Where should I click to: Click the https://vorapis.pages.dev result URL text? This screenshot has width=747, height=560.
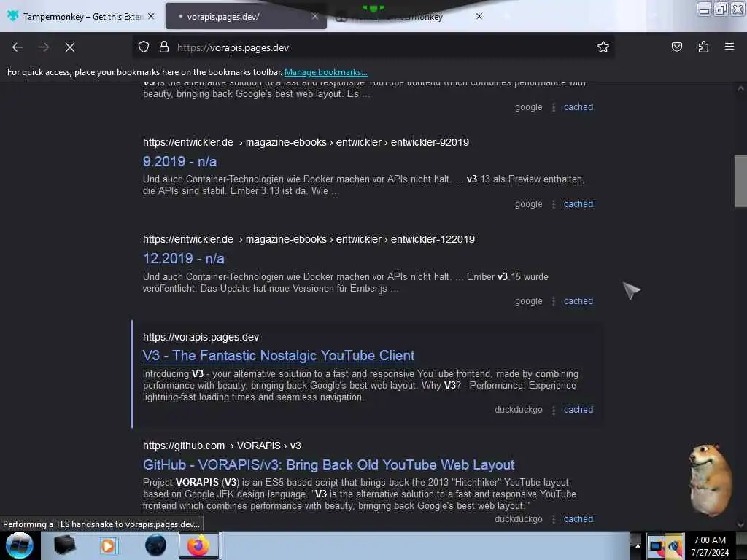pos(201,337)
